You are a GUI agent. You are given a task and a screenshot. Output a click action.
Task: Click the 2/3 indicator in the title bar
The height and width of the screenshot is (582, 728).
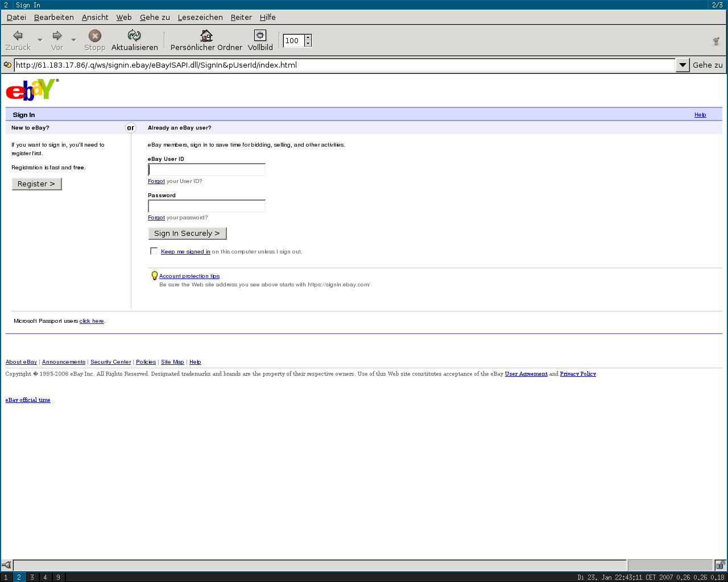tap(717, 5)
